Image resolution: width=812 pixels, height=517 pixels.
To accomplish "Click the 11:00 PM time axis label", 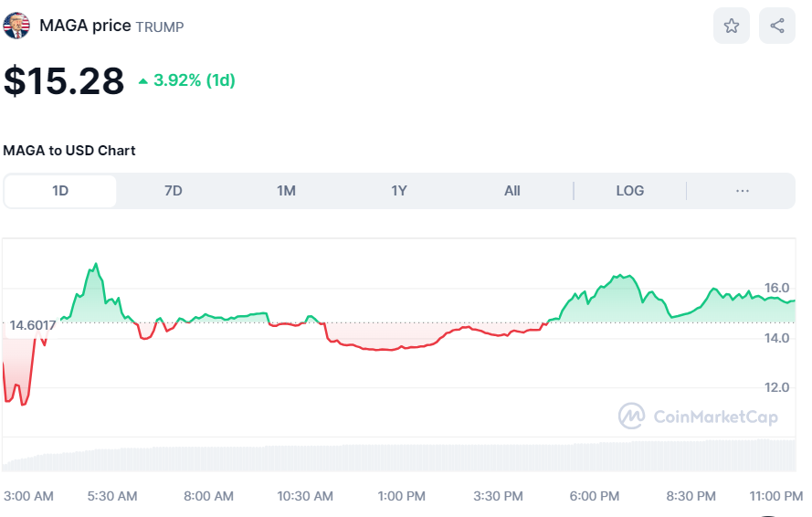I will click(776, 496).
